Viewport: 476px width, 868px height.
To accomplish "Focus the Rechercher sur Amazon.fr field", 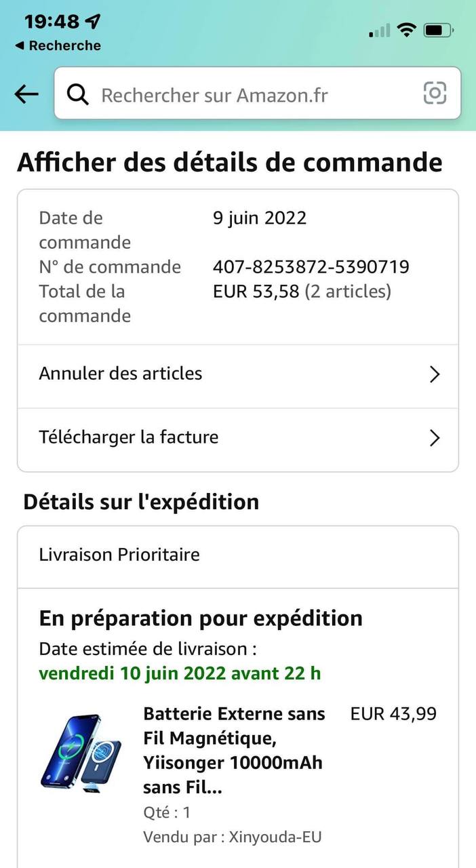I will [x=251, y=95].
